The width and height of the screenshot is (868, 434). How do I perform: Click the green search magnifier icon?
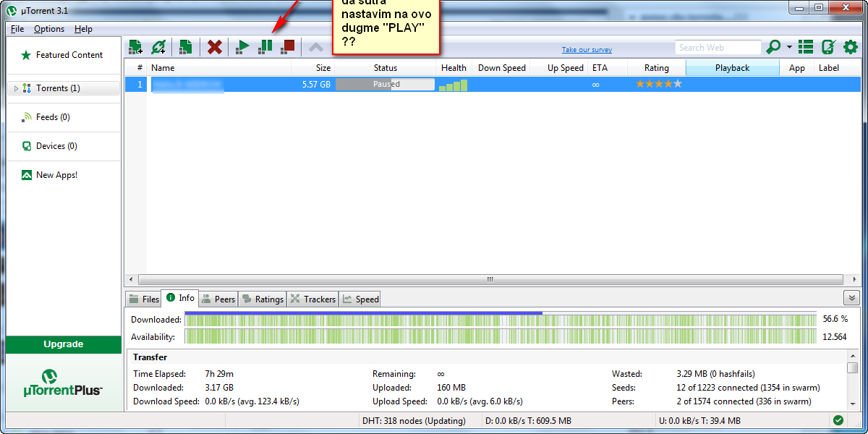pos(773,47)
